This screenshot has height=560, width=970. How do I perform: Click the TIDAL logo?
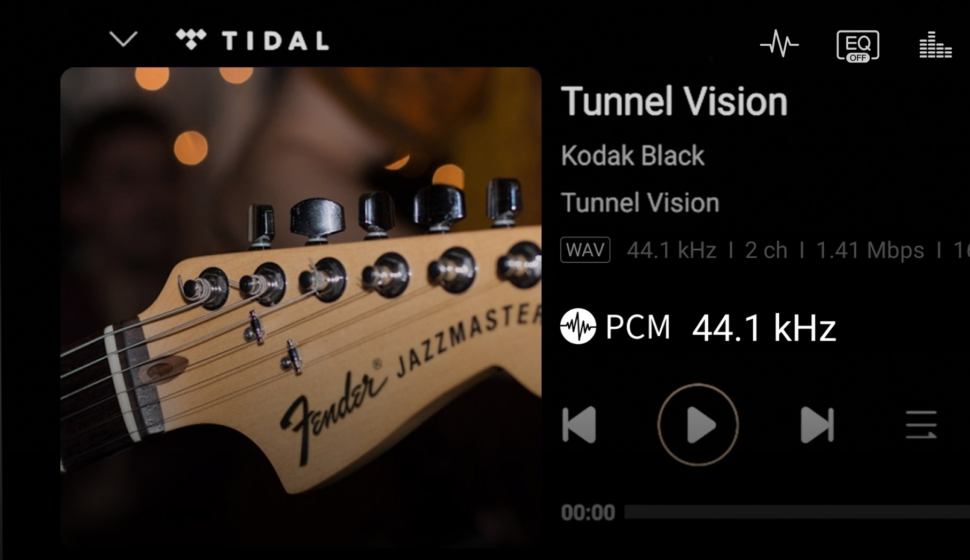point(252,40)
